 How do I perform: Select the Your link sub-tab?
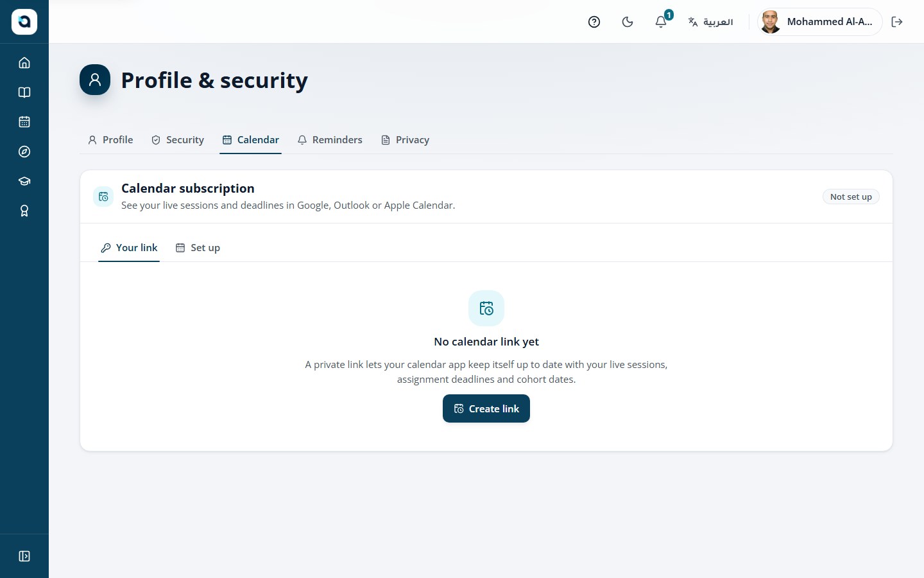pyautogui.click(x=129, y=248)
